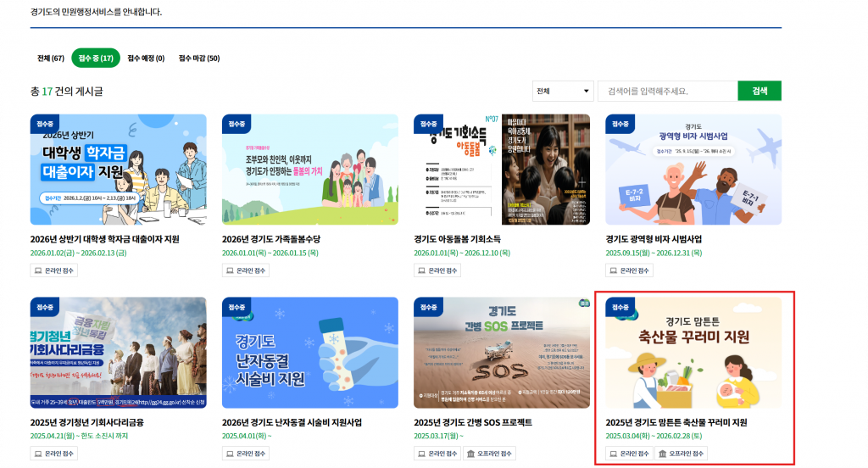Open 광역형 비자 시범사업 banner image

click(693, 170)
